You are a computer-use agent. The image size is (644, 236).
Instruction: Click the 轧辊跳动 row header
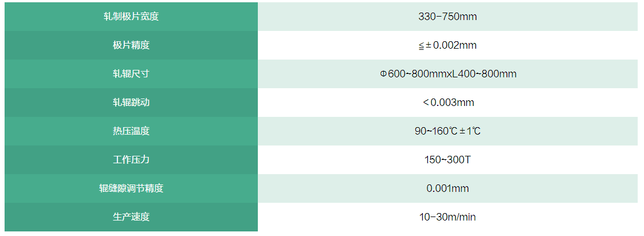click(131, 103)
